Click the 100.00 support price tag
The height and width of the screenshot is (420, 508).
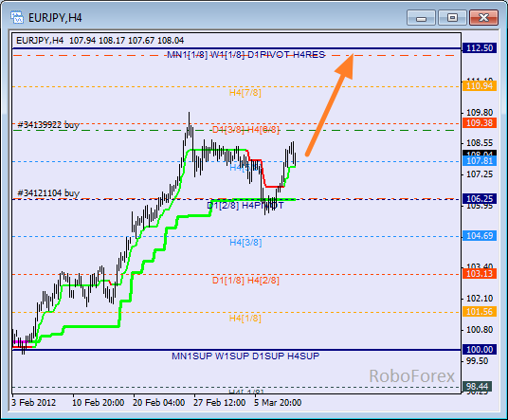coord(480,350)
